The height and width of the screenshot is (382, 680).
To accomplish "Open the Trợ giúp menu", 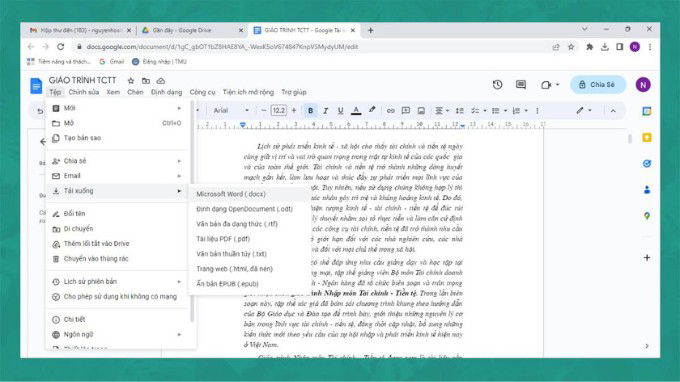I will pos(294,92).
